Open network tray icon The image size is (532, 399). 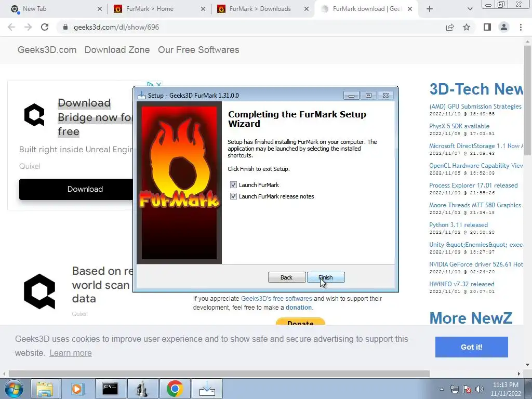pos(454,389)
